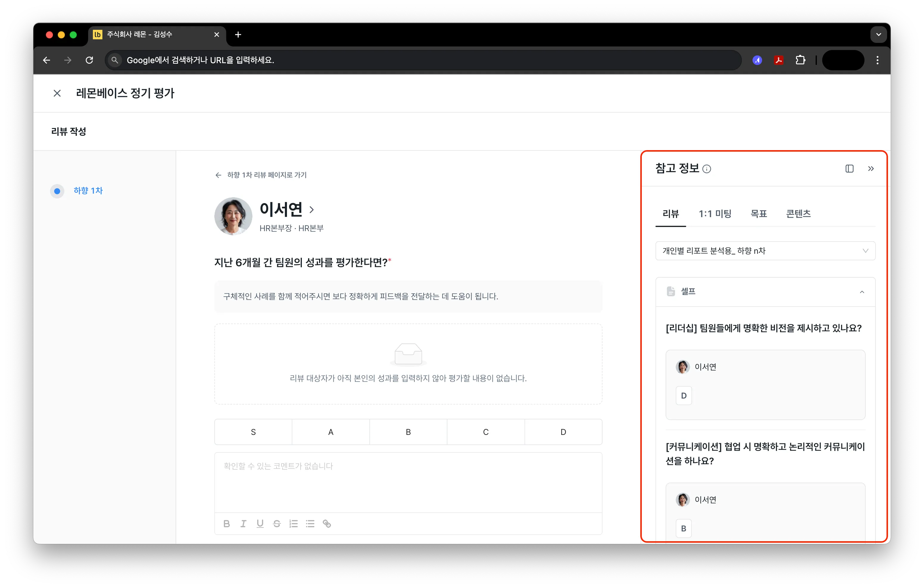Switch to the 콘텐츠 tab

pos(798,214)
